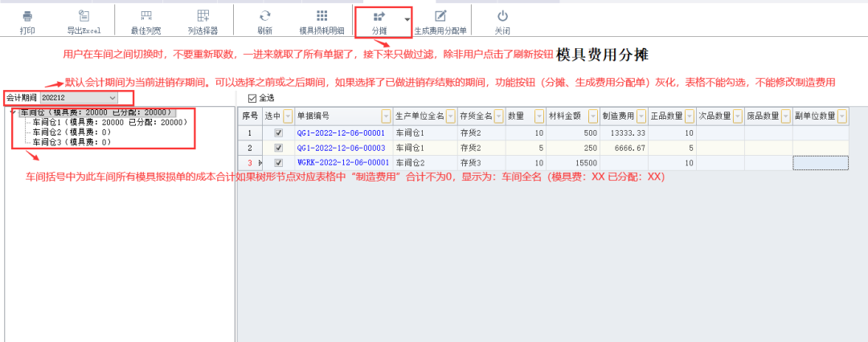
Task: Click the 打印 print icon
Action: pyautogui.click(x=27, y=17)
